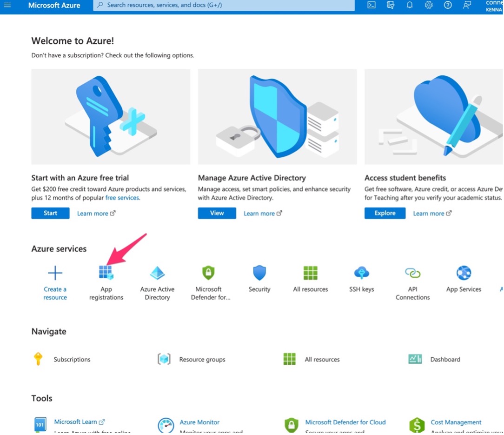
Task: Show notifications bell
Action: click(x=410, y=5)
